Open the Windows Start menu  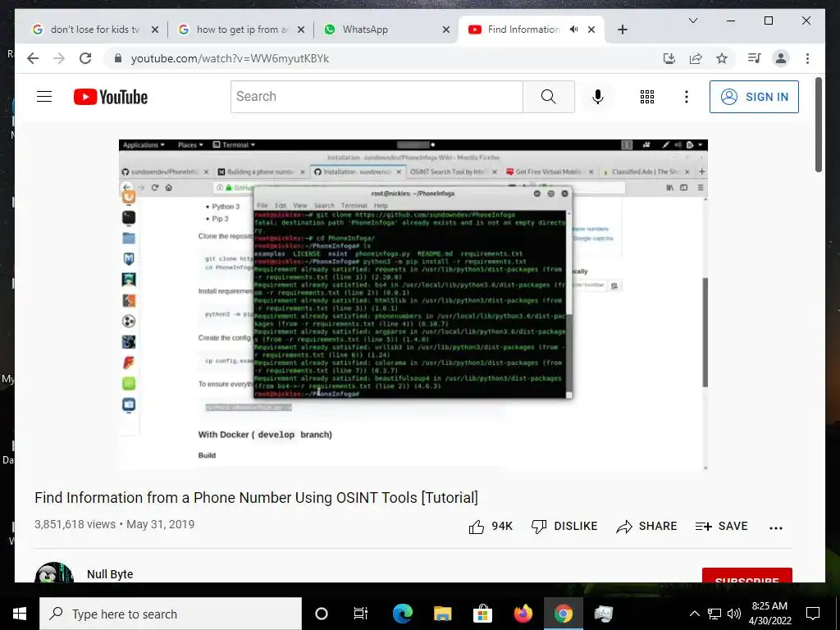(20, 614)
